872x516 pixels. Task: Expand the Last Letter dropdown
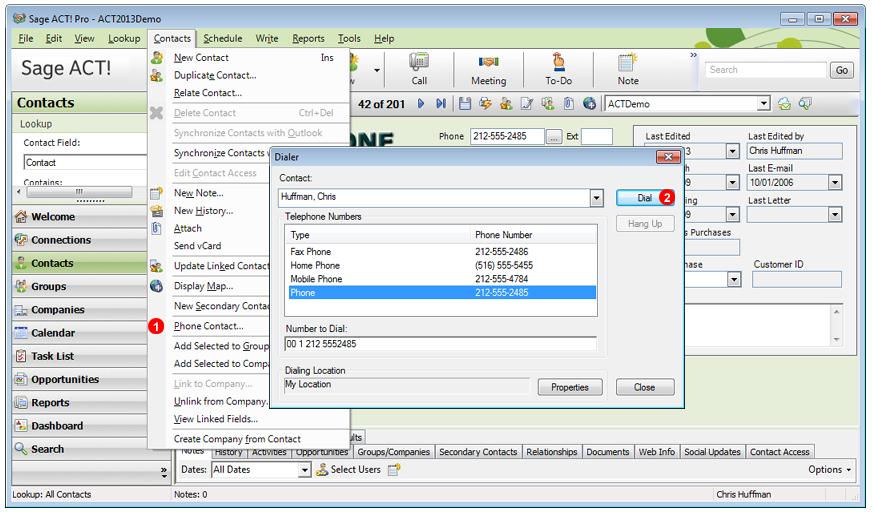[x=835, y=214]
